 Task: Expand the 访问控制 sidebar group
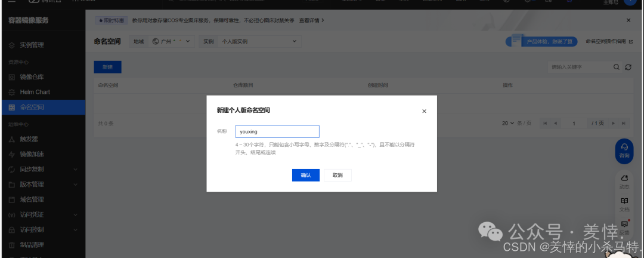click(42, 229)
